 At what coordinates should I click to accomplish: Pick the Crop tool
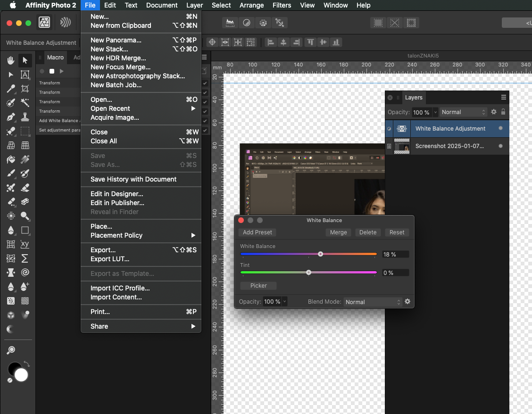25,89
